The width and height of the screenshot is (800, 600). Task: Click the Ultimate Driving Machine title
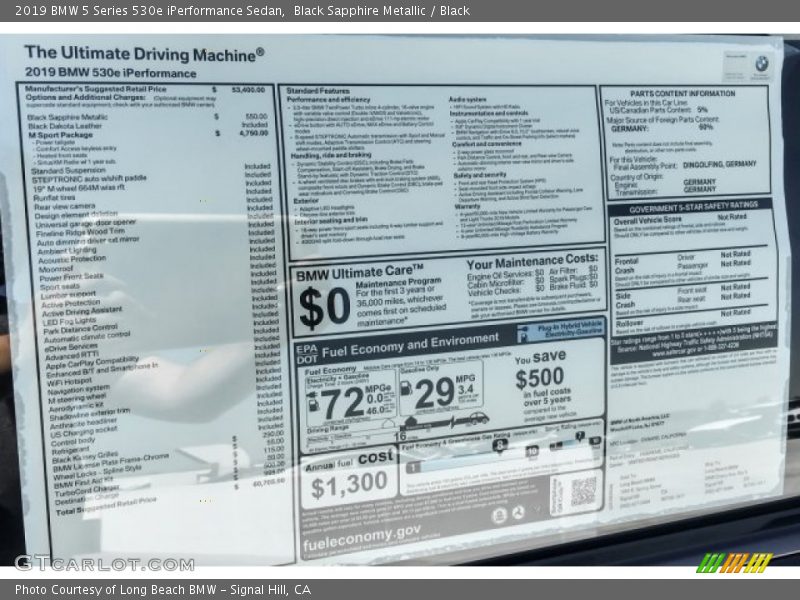pos(143,53)
